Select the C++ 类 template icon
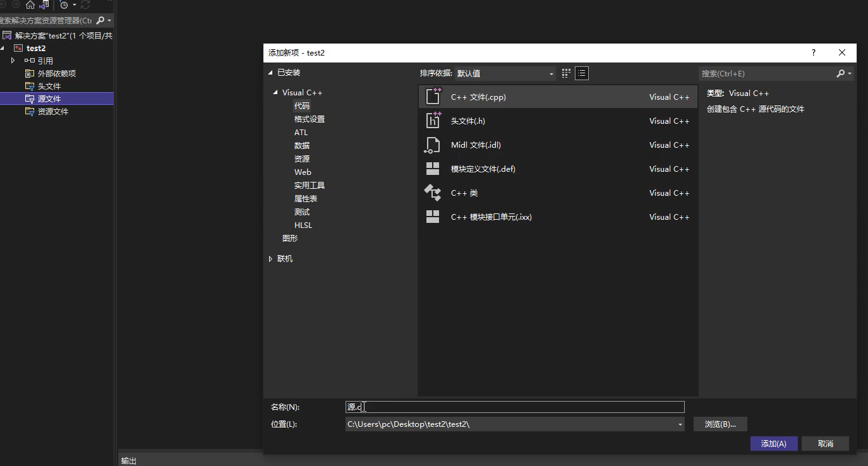The height and width of the screenshot is (466, 868). (433, 193)
